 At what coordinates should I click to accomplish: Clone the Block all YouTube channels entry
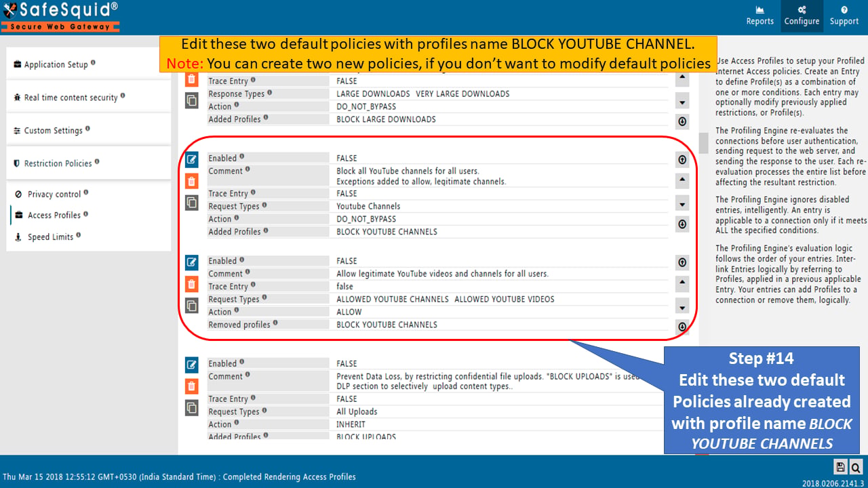pyautogui.click(x=192, y=203)
